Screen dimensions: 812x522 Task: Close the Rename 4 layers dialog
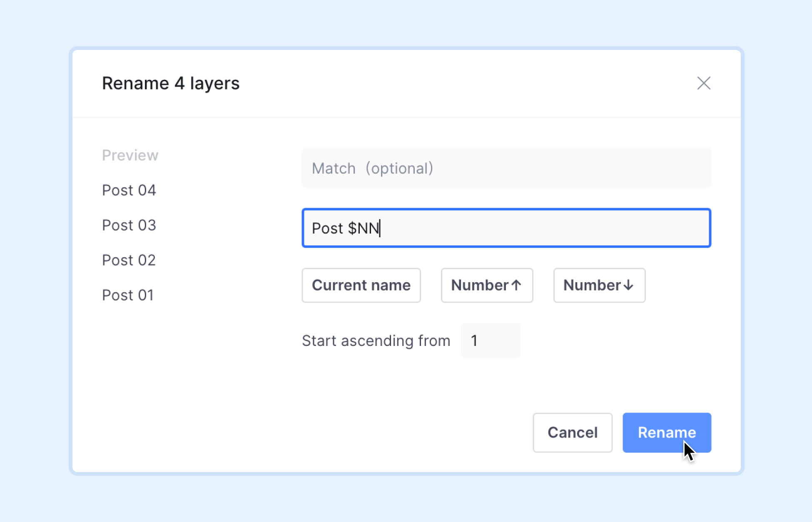click(704, 83)
